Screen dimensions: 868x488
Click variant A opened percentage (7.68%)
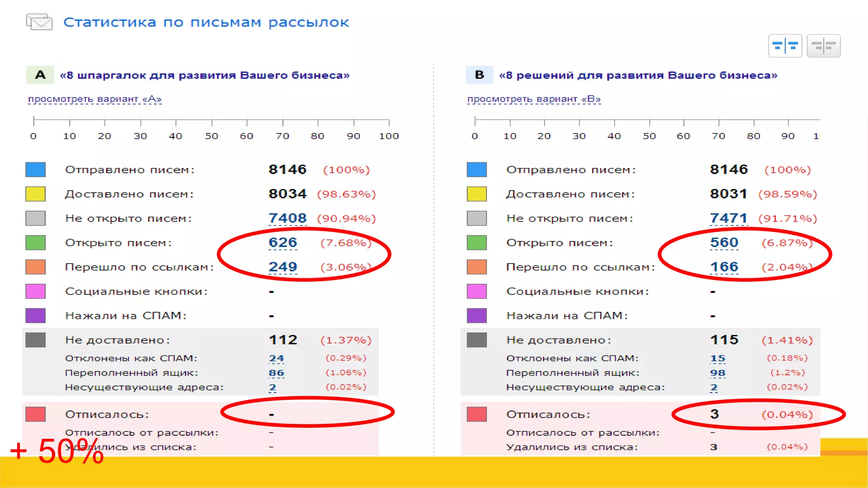[x=346, y=243]
